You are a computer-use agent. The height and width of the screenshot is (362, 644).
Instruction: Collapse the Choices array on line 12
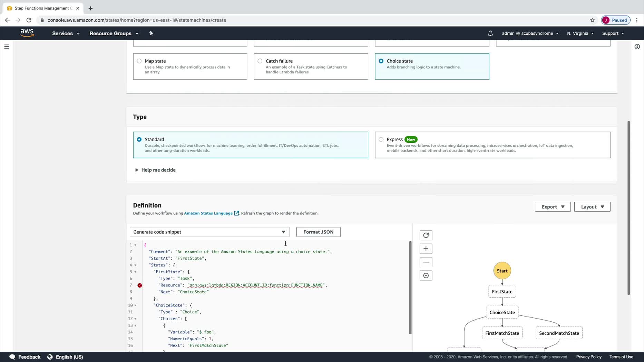[135, 319]
